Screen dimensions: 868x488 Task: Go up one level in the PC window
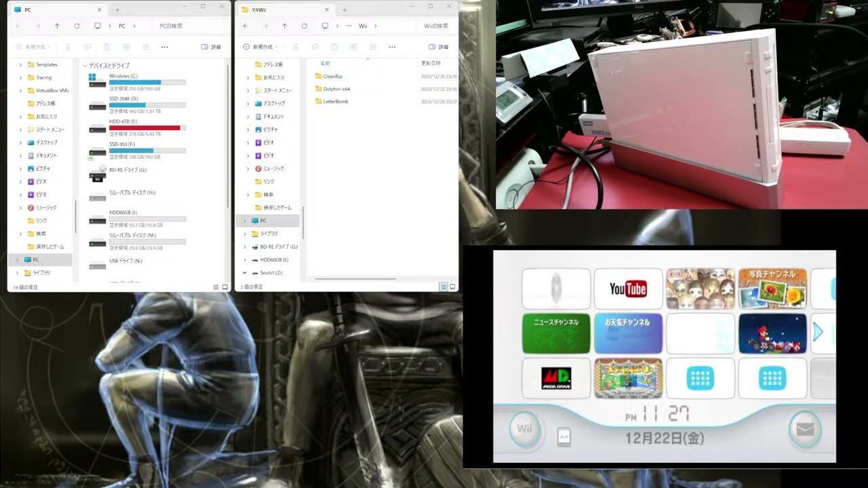57,26
